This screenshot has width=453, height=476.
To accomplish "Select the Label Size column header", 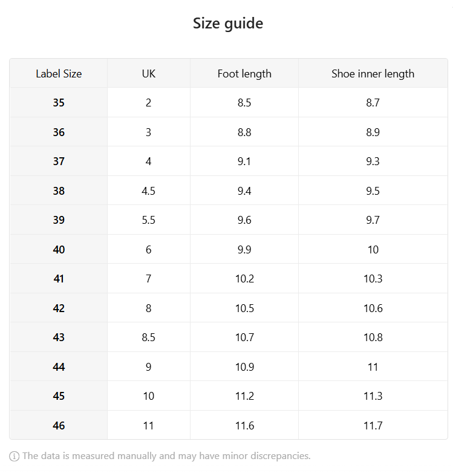I will coord(59,73).
